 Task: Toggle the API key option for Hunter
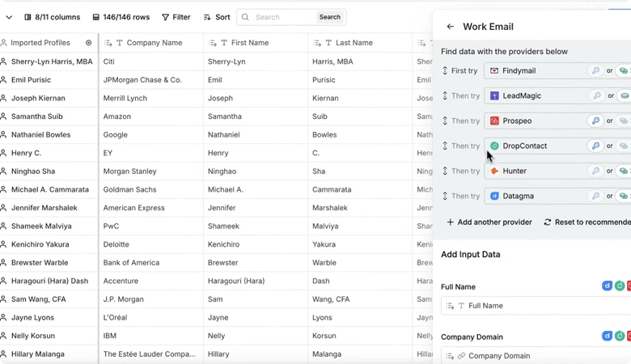click(595, 171)
